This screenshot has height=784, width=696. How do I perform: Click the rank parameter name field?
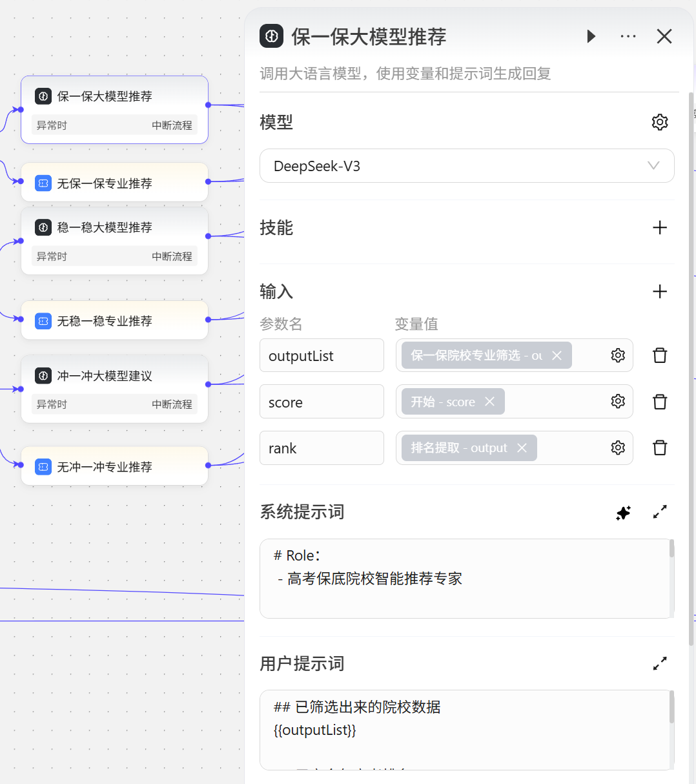tap(322, 448)
